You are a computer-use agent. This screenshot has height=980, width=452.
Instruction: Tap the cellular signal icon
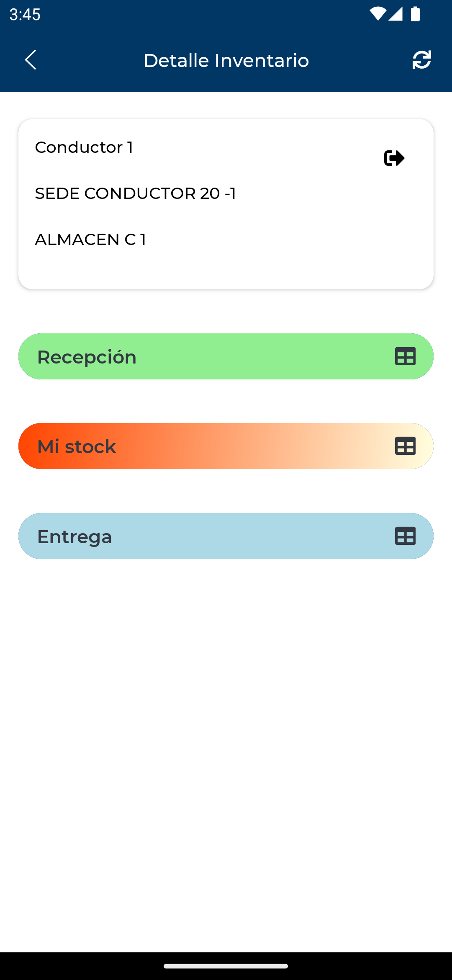[x=395, y=14]
